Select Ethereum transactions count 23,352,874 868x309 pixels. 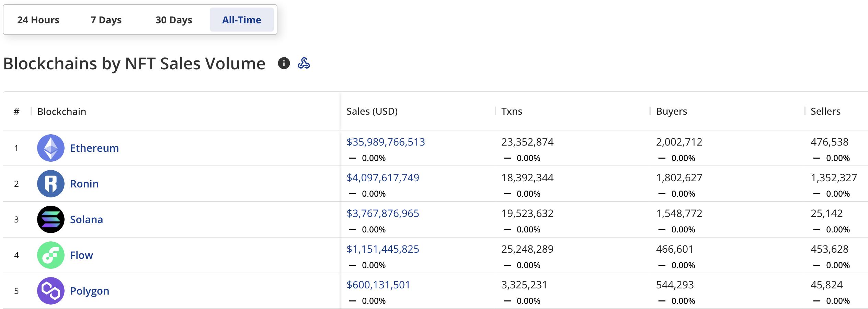(x=527, y=142)
